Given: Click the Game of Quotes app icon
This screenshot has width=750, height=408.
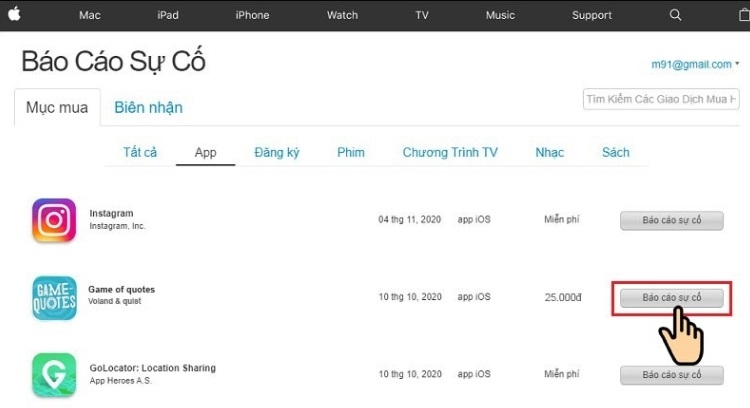Looking at the screenshot, I should [54, 298].
